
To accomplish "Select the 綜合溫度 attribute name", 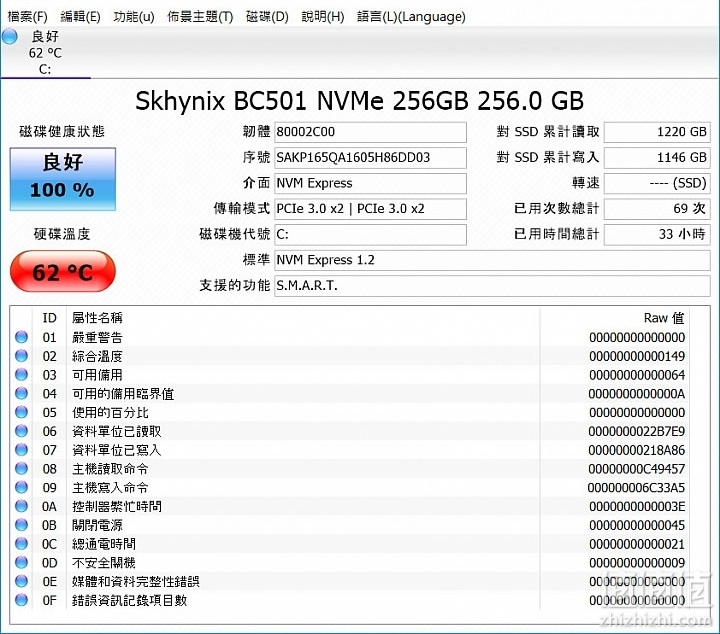I will 97,357.
